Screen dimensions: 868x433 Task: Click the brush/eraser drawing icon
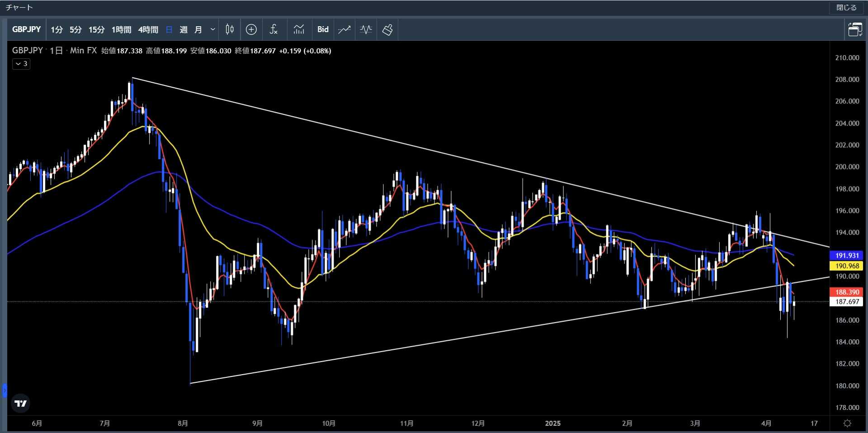(387, 29)
